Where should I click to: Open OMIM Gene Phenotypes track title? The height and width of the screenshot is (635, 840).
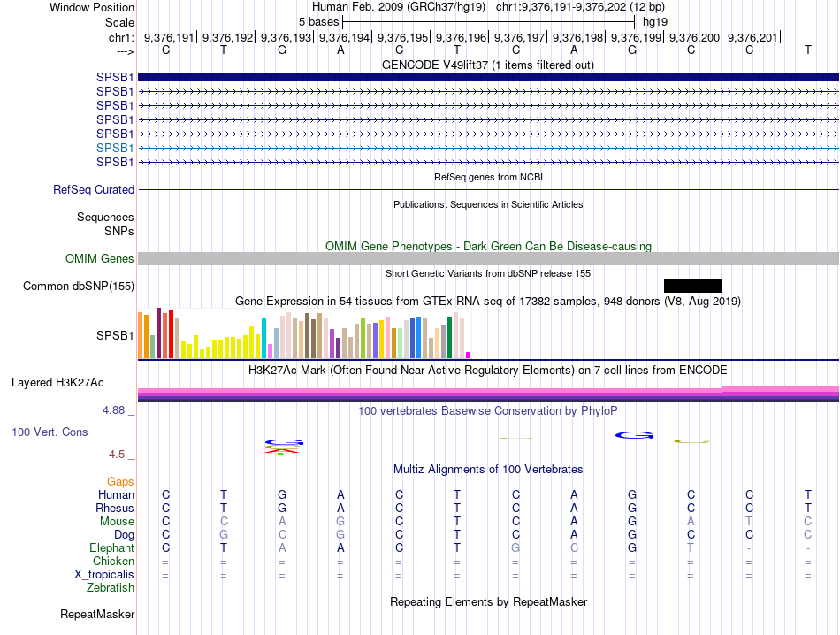point(488,246)
